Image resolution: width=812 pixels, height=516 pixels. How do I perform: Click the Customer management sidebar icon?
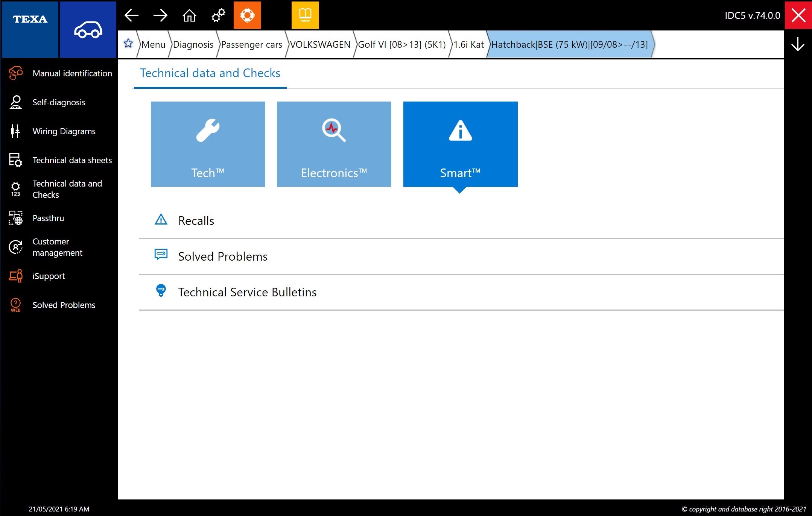[x=15, y=247]
